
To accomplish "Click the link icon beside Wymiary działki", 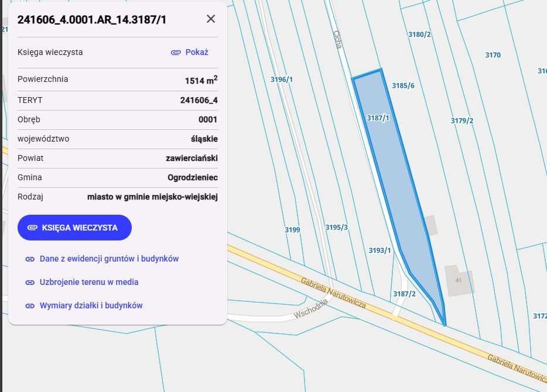I will (x=29, y=305).
